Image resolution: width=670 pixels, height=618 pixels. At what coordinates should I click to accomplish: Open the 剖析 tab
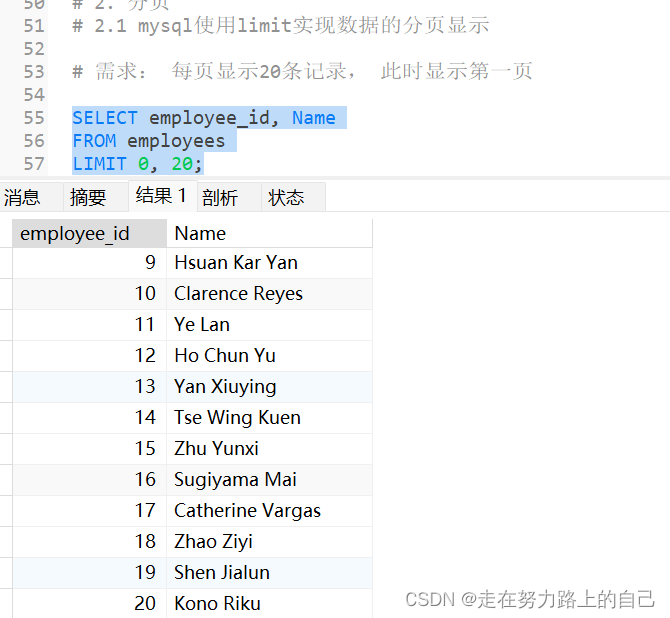point(229,197)
